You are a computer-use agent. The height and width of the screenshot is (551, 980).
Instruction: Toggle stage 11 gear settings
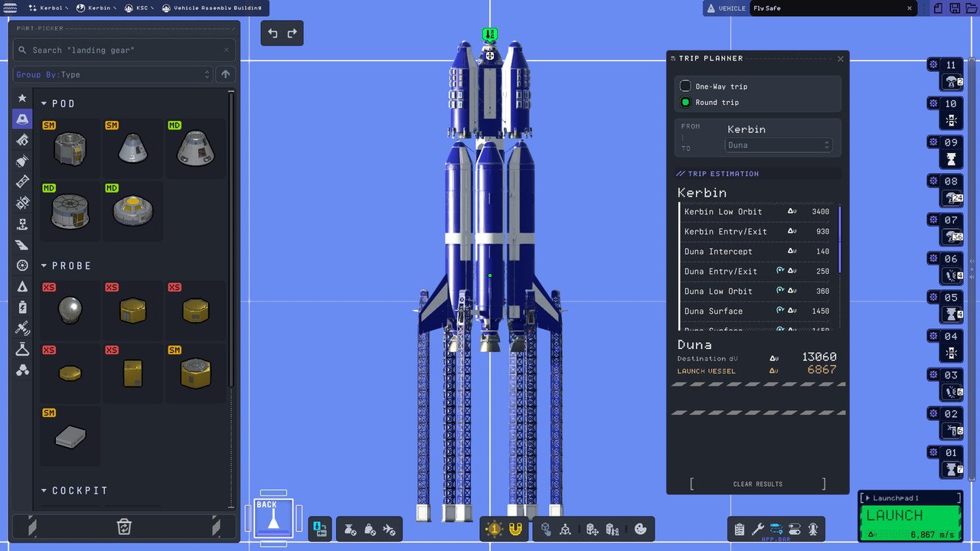pos(933,65)
